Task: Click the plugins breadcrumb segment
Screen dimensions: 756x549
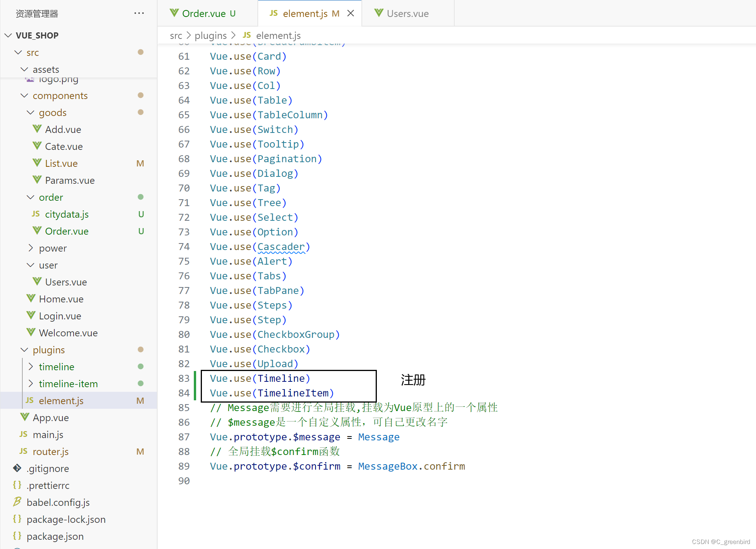Action: click(211, 35)
